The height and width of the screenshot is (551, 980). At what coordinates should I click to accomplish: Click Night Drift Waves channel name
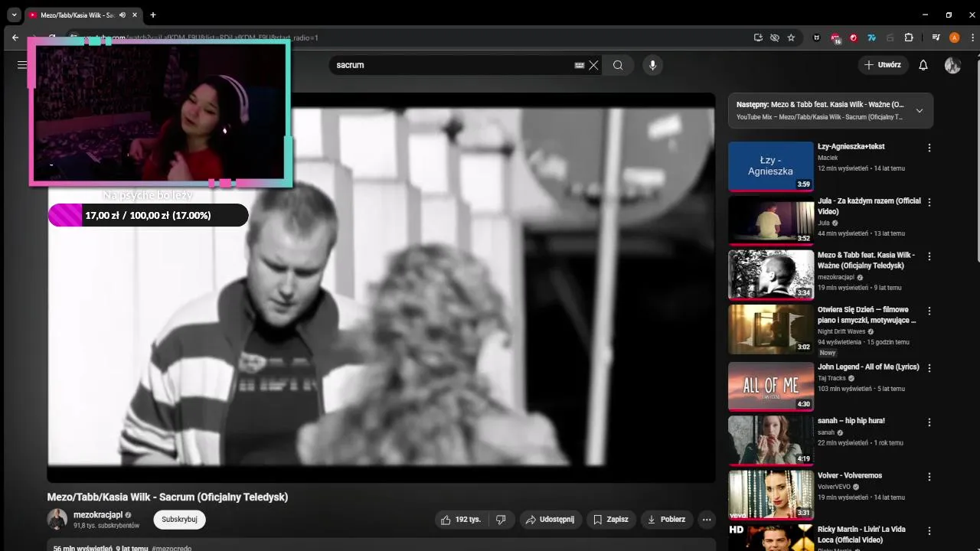coord(841,331)
